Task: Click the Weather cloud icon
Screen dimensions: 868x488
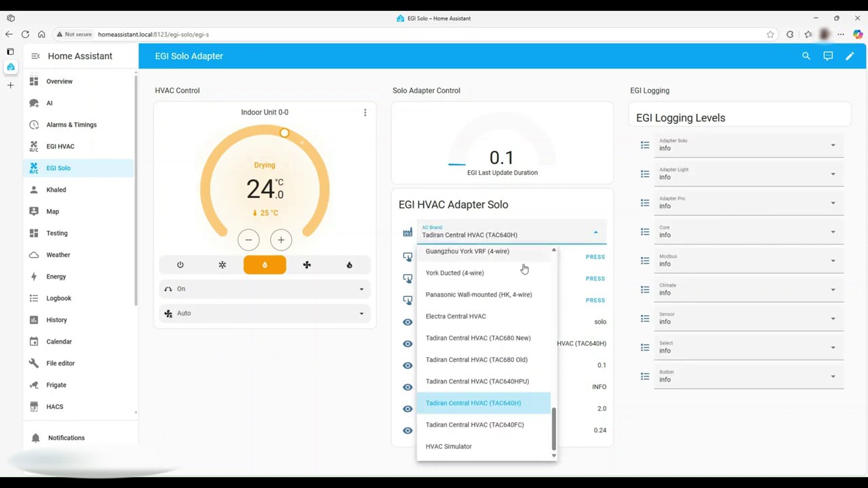Action: click(34, 255)
